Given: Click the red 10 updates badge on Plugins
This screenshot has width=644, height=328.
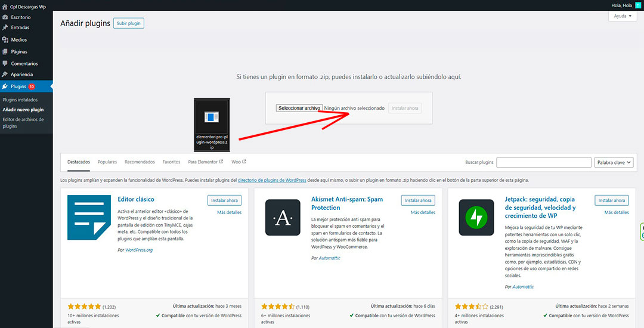Looking at the screenshot, I should point(32,86).
